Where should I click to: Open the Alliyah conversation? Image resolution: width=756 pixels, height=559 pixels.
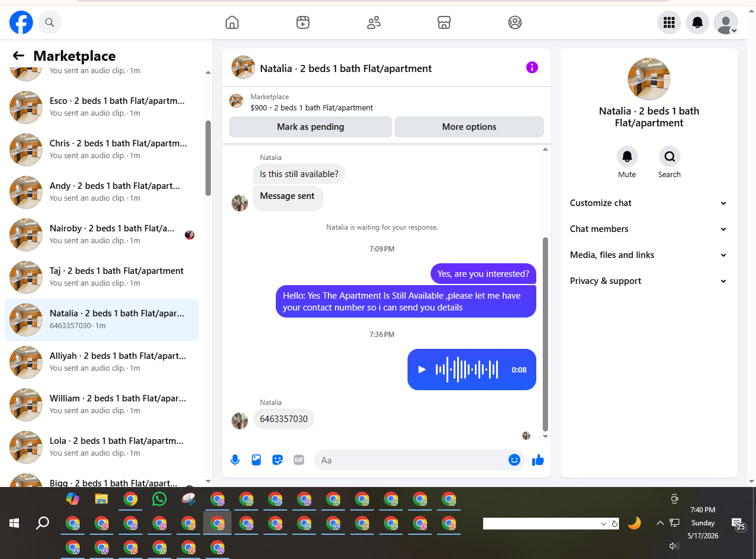(x=102, y=362)
